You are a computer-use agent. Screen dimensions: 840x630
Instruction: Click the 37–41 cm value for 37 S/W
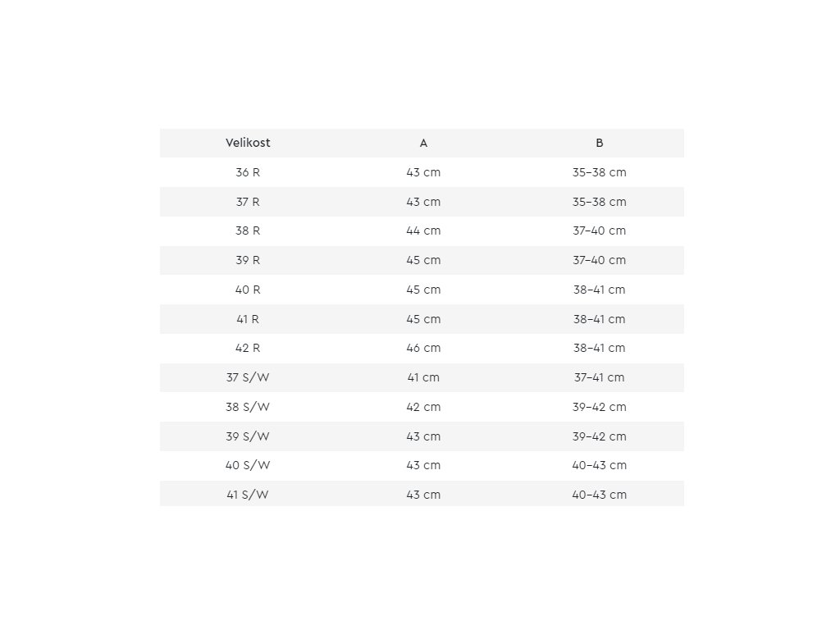[x=600, y=377]
